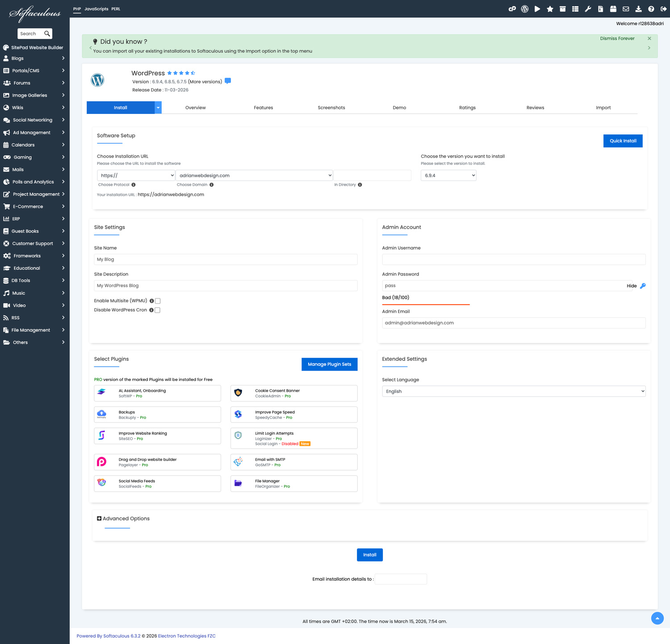The height and width of the screenshot is (644, 670).
Task: Open the help question mark icon
Action: [651, 9]
